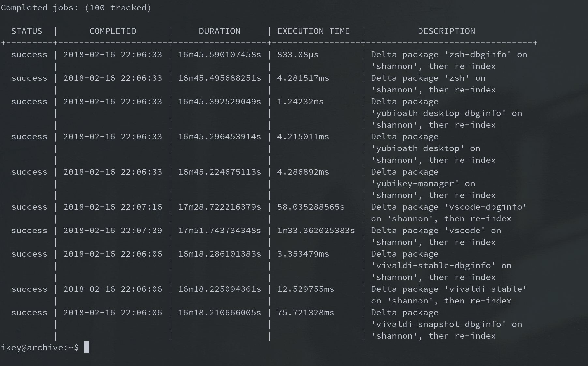The height and width of the screenshot is (366, 588).
Task: Click the success status in the vscode-dbginfo row
Action: [x=29, y=207]
